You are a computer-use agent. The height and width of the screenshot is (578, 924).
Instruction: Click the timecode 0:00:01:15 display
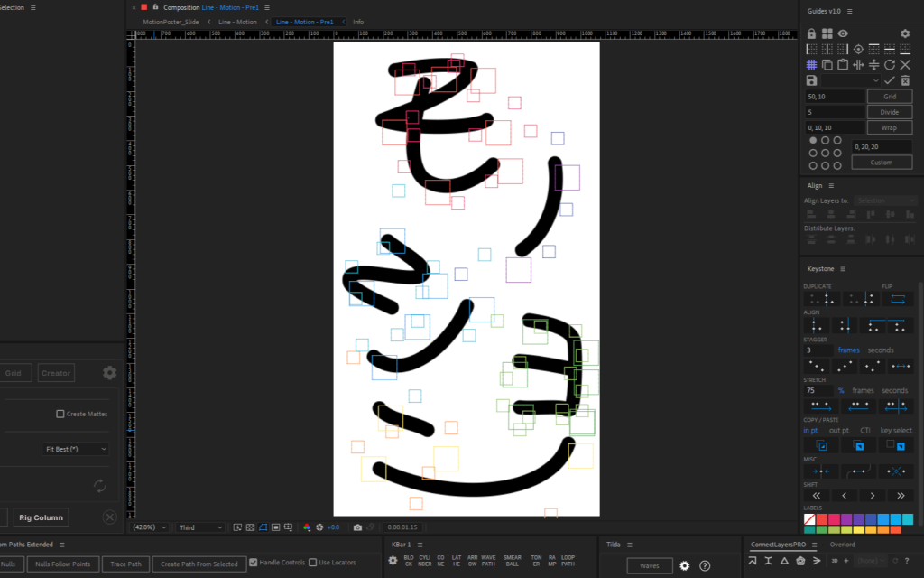click(402, 527)
